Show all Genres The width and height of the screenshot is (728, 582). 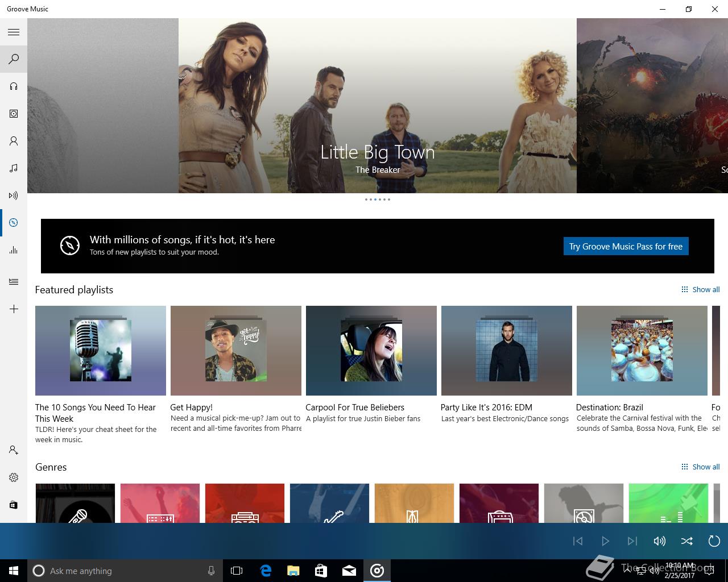click(x=701, y=467)
